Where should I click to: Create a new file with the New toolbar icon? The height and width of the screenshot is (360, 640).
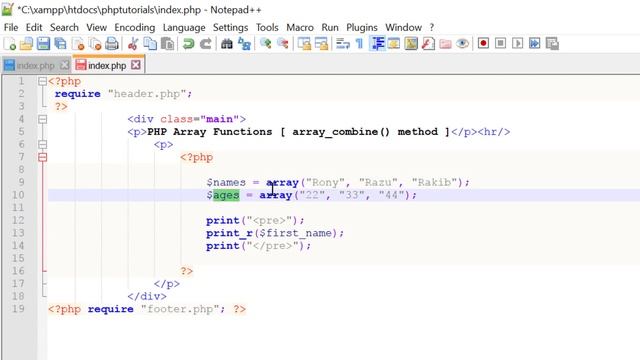tap(9, 44)
